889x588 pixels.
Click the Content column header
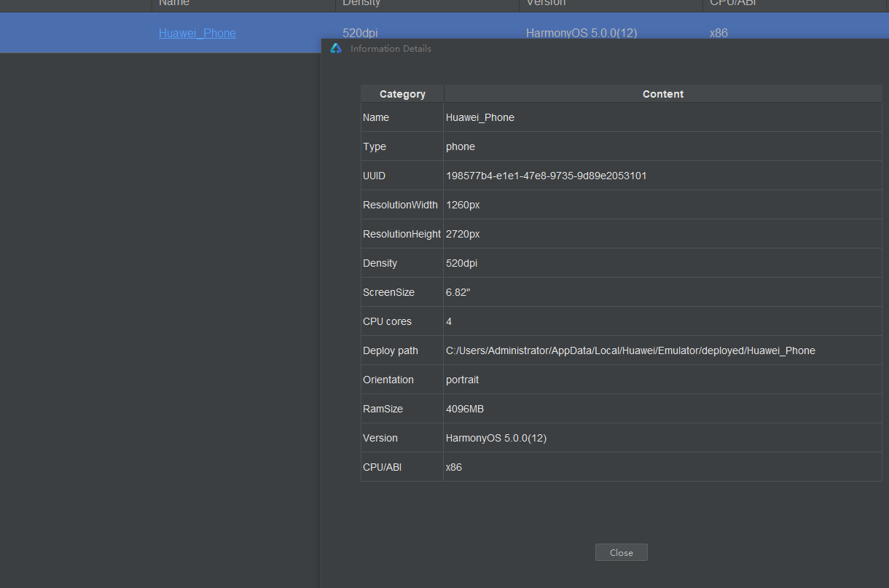[x=663, y=94]
